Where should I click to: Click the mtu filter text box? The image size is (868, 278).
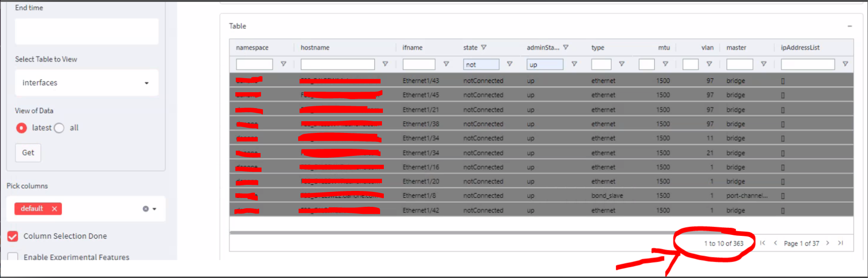point(647,64)
